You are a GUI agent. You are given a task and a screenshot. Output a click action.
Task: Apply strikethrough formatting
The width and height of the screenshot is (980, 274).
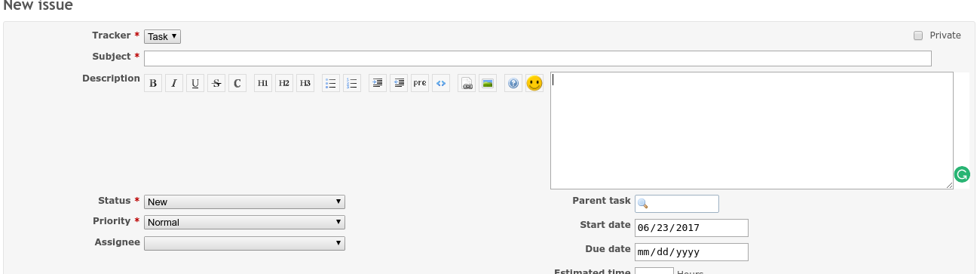click(216, 84)
